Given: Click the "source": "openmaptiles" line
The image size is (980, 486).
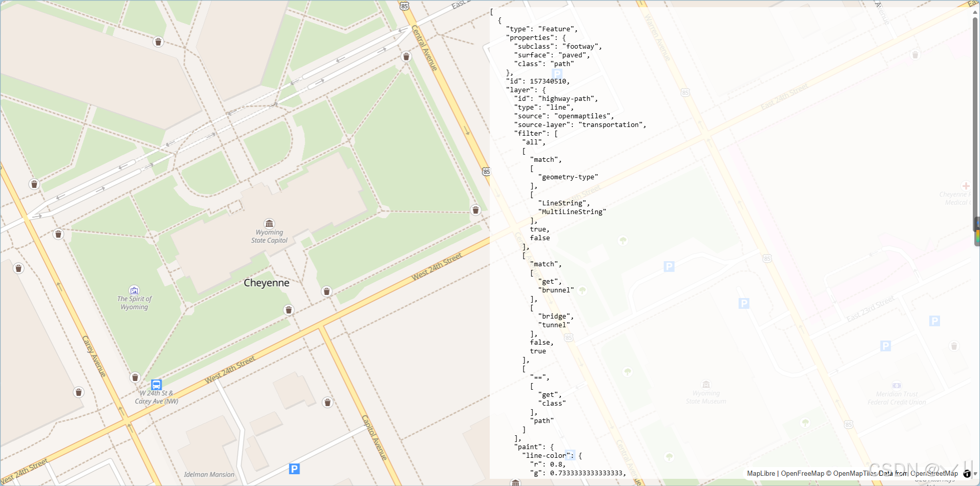Looking at the screenshot, I should point(564,116).
